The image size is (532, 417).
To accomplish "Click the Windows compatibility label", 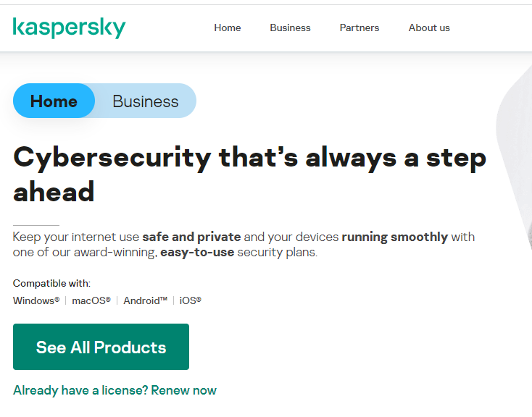I will [x=36, y=300].
